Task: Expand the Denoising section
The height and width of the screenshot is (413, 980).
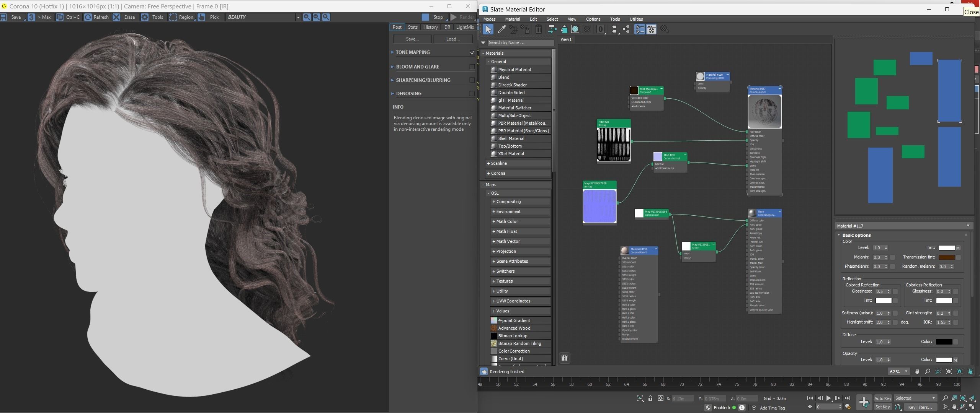Action: coord(392,93)
